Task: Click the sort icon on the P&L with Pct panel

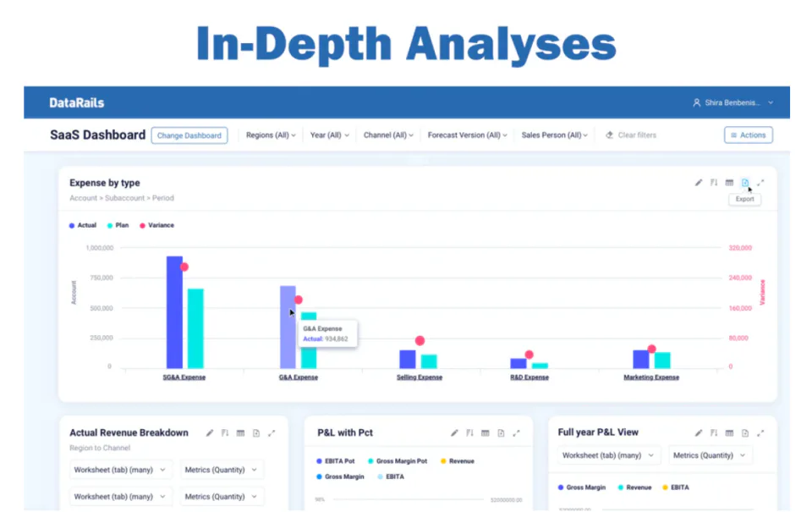Action: 469,432
